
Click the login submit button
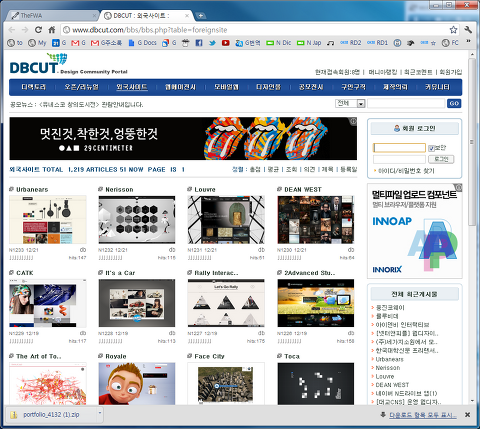(441, 159)
